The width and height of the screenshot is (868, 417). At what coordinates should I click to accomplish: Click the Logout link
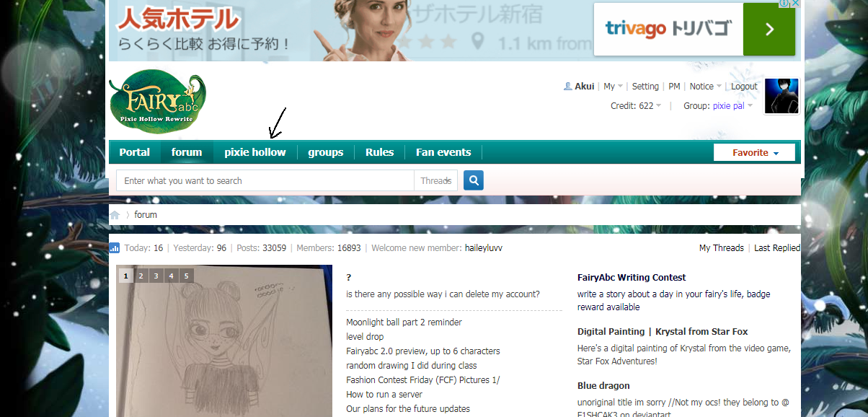tap(744, 87)
